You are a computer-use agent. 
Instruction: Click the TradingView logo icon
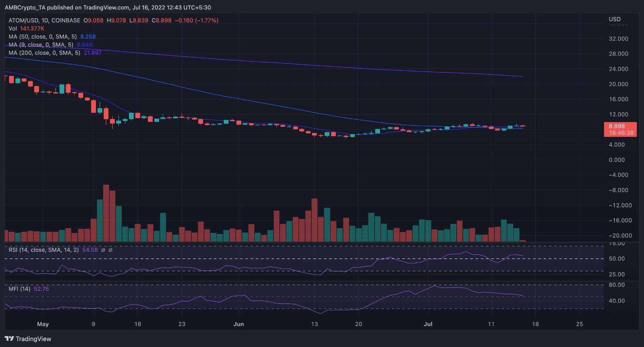(9, 339)
